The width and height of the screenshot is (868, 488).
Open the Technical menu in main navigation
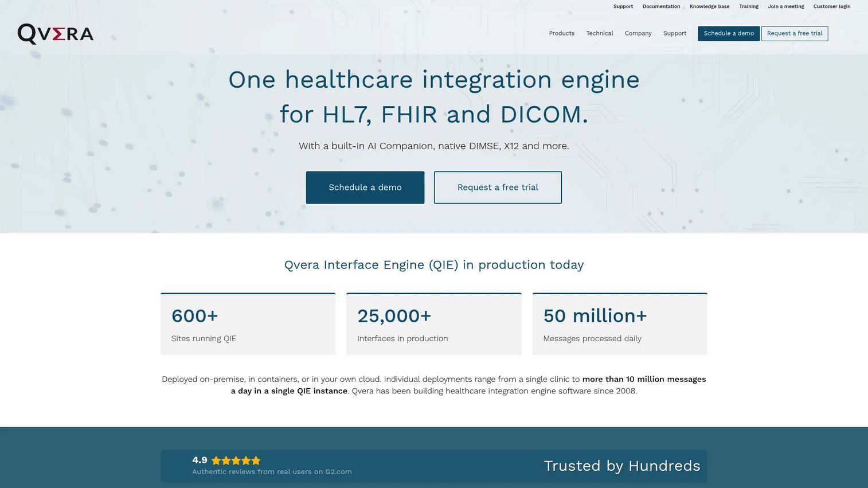point(600,33)
